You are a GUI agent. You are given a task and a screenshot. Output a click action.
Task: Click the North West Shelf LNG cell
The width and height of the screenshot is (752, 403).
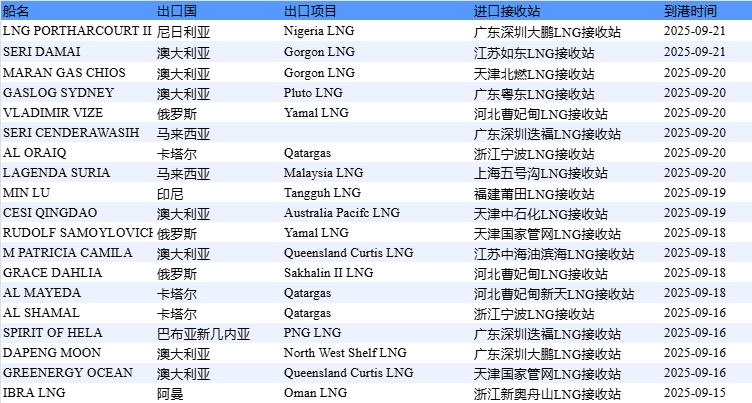(x=345, y=353)
